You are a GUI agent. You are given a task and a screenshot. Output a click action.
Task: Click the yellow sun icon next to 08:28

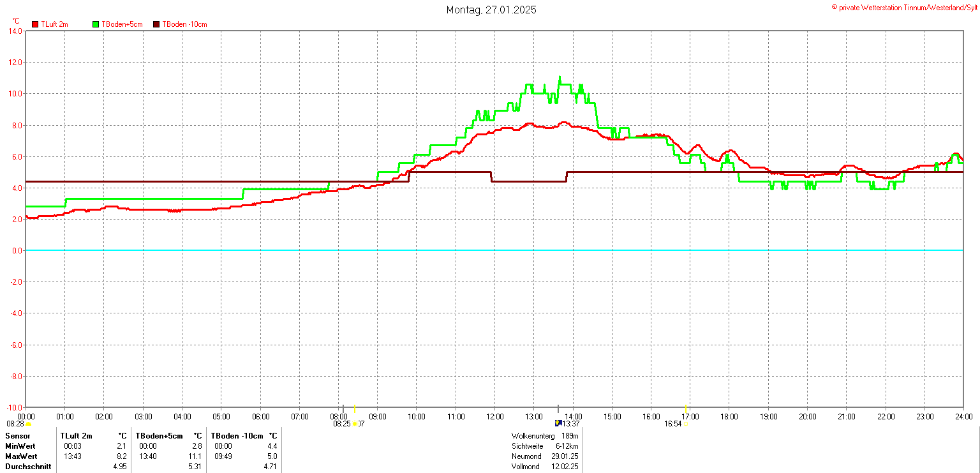[x=28, y=424]
